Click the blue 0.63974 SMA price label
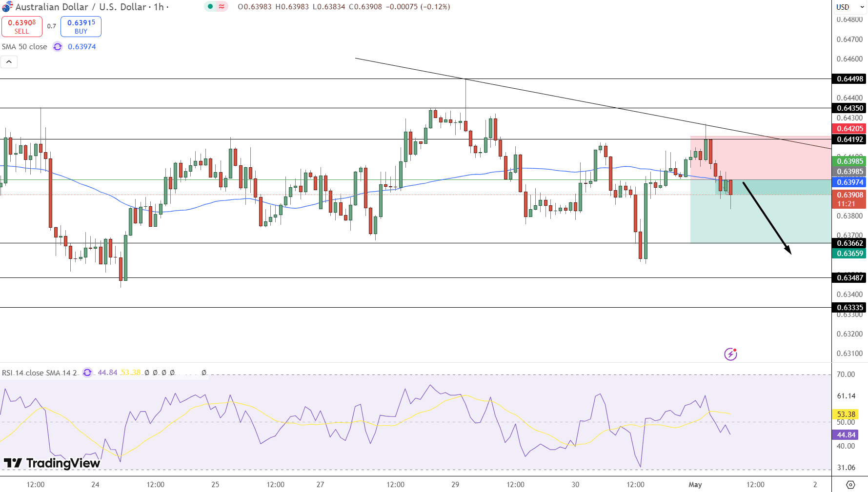868x492 pixels. pyautogui.click(x=849, y=182)
